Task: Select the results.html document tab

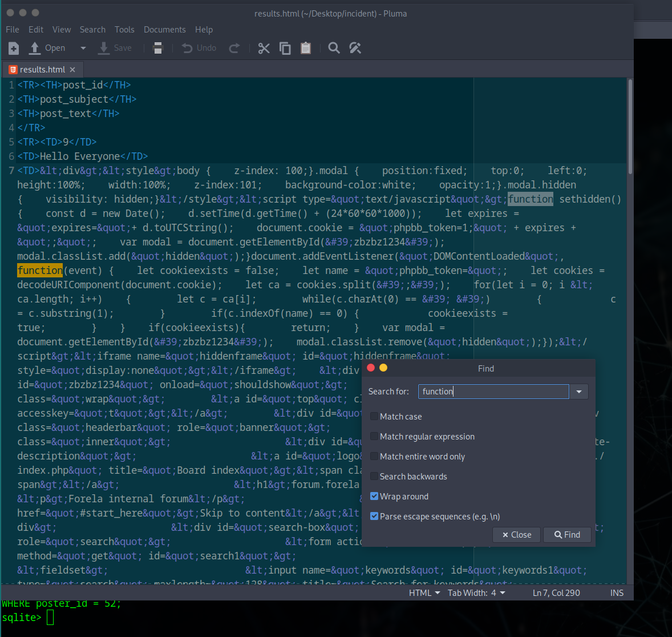Action: click(x=42, y=70)
